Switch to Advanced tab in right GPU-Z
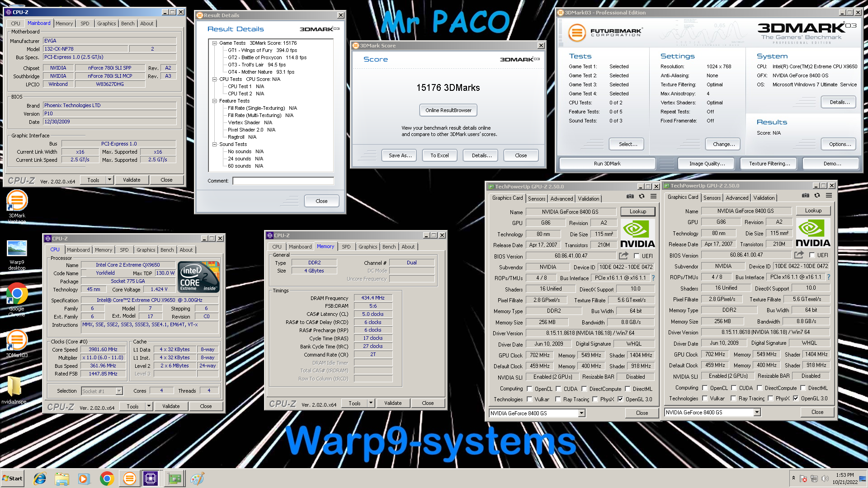Viewport: 868px width, 488px height. 737,198
